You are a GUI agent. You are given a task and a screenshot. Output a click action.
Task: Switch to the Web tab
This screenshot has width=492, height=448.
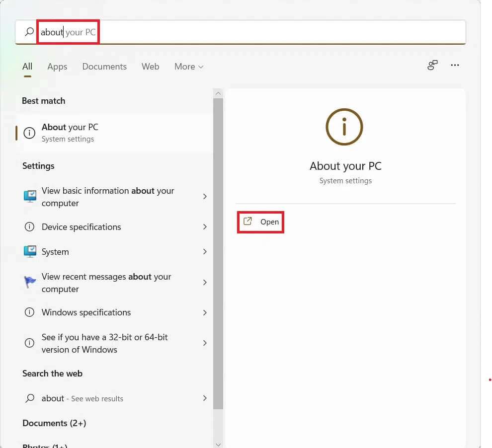tap(150, 67)
